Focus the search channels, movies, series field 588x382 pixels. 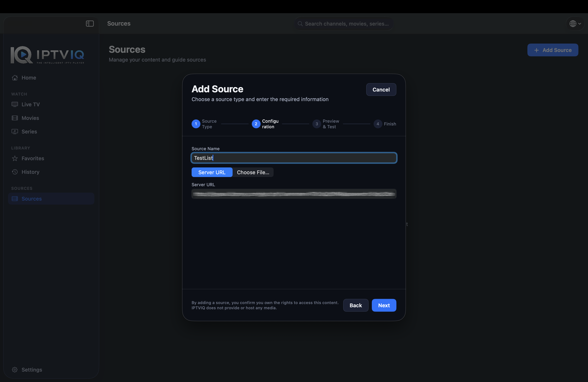tap(344, 24)
